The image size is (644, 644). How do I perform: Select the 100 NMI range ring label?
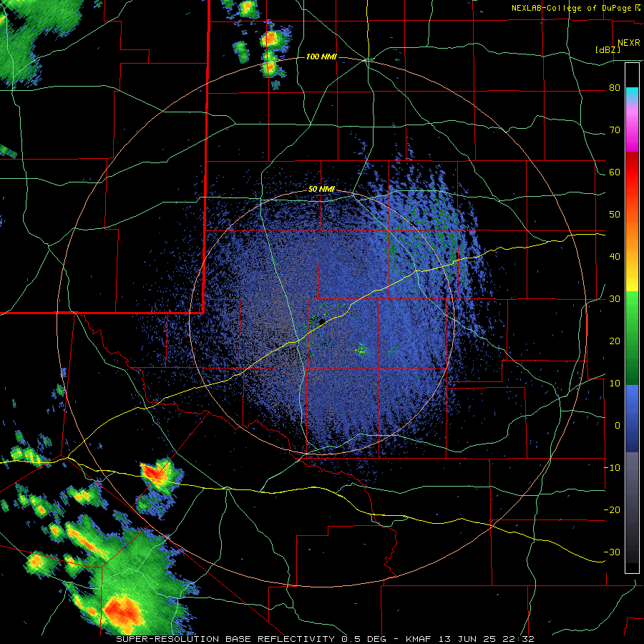tap(321, 57)
